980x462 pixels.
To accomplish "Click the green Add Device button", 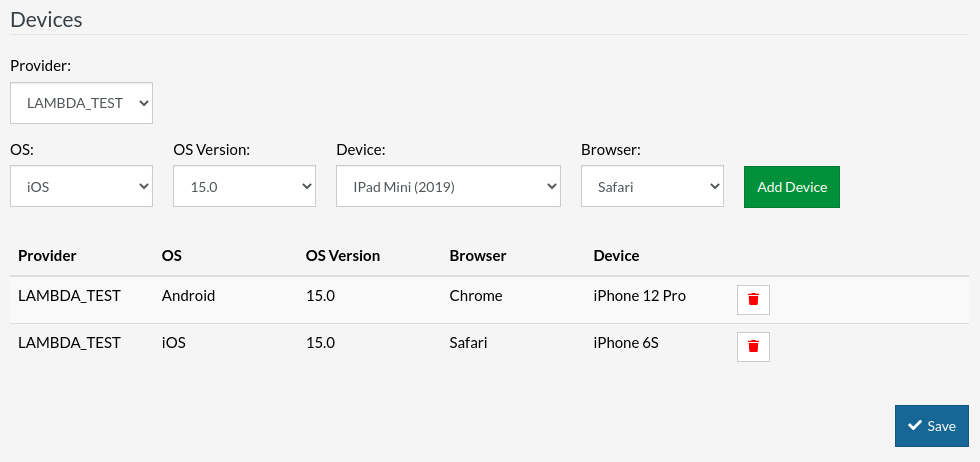I will pos(792,187).
